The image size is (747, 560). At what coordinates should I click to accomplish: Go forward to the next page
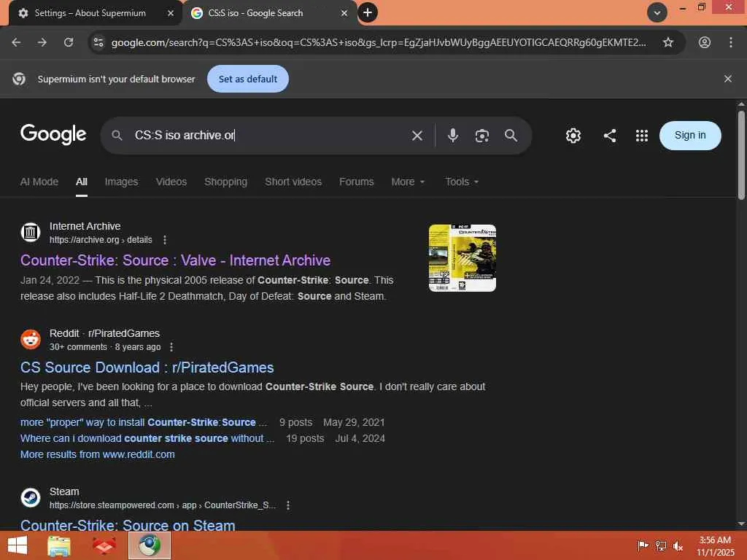click(42, 42)
